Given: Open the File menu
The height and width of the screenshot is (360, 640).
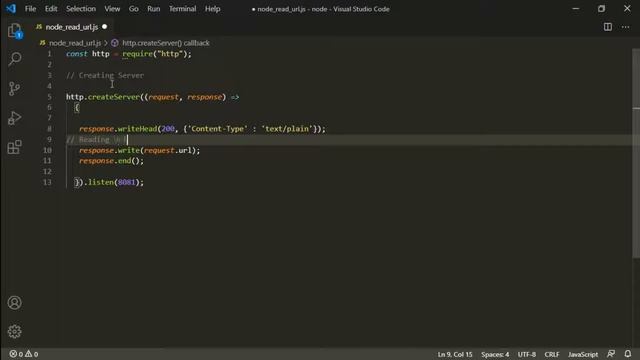Looking at the screenshot, I should [x=30, y=9].
